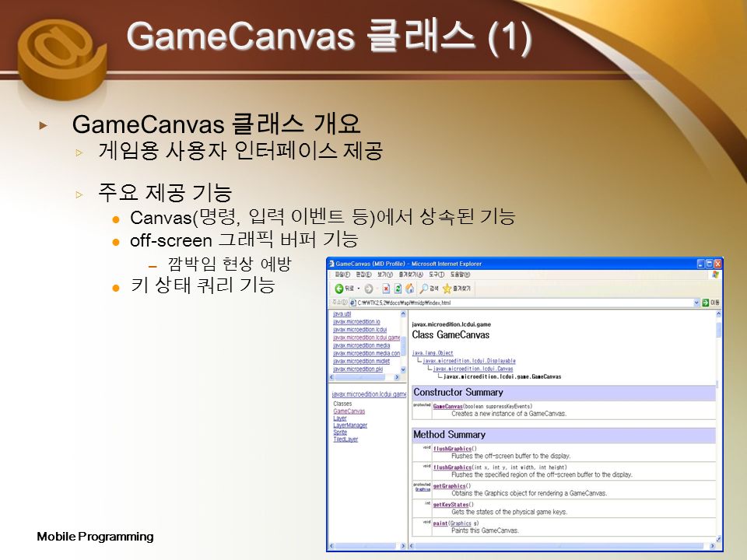Click the sub-bullet "깜박임 현상 예방"

pos(229,264)
